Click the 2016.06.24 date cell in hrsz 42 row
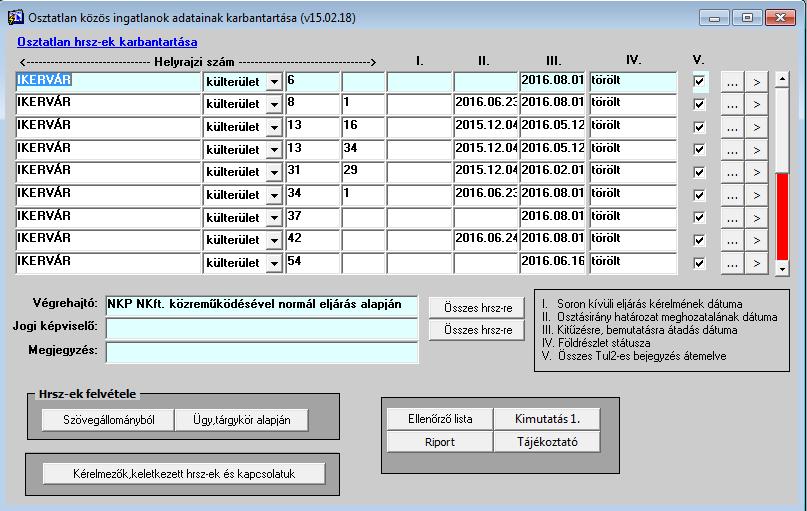 [x=485, y=240]
